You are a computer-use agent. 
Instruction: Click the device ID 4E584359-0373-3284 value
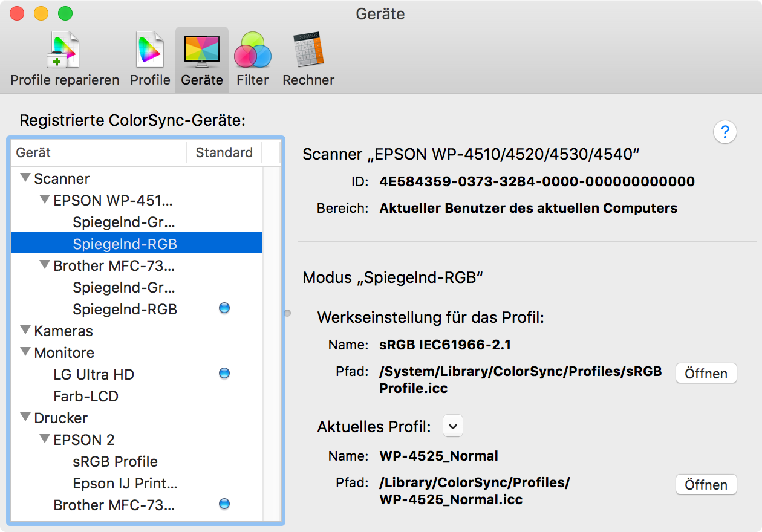[x=537, y=181]
